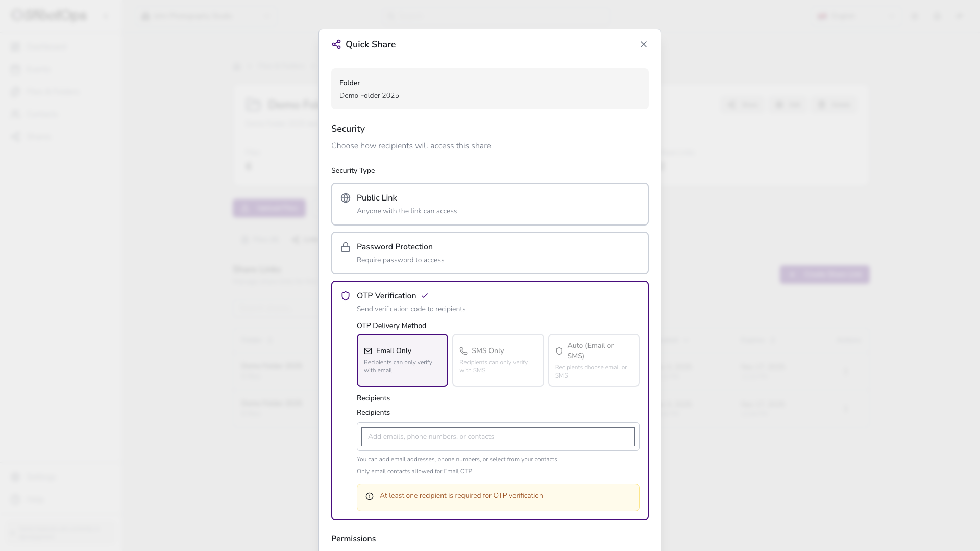Viewport: 980px width, 551px height.
Task: Click the shield icon for OTP Verification
Action: tap(346, 296)
